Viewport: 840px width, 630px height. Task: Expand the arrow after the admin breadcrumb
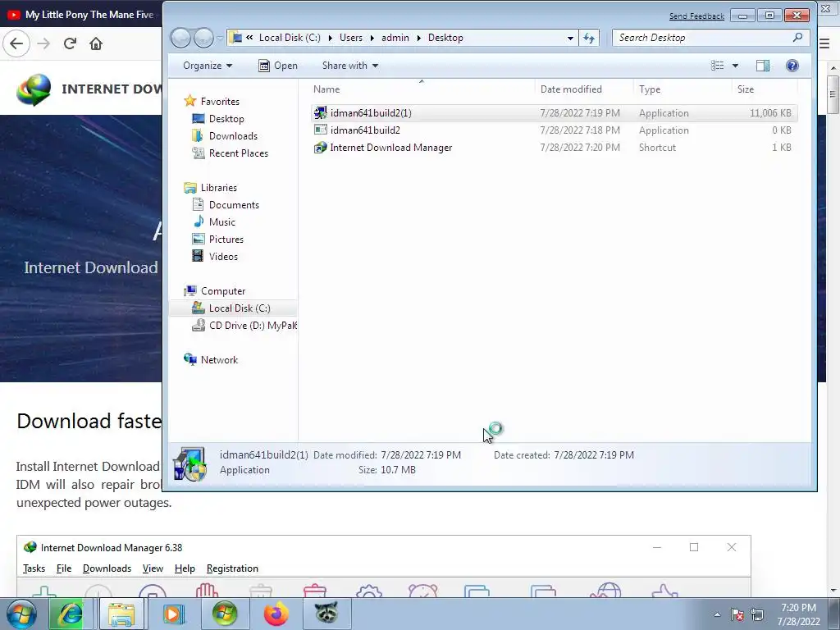419,38
